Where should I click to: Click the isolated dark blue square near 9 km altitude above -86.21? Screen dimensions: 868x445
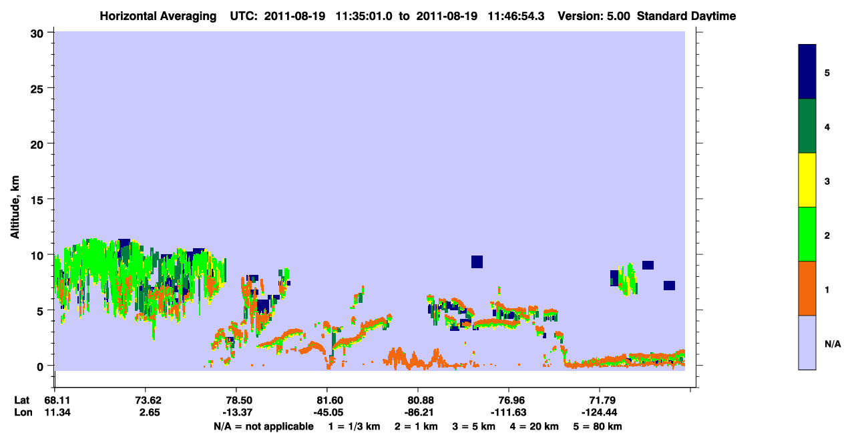pyautogui.click(x=477, y=262)
